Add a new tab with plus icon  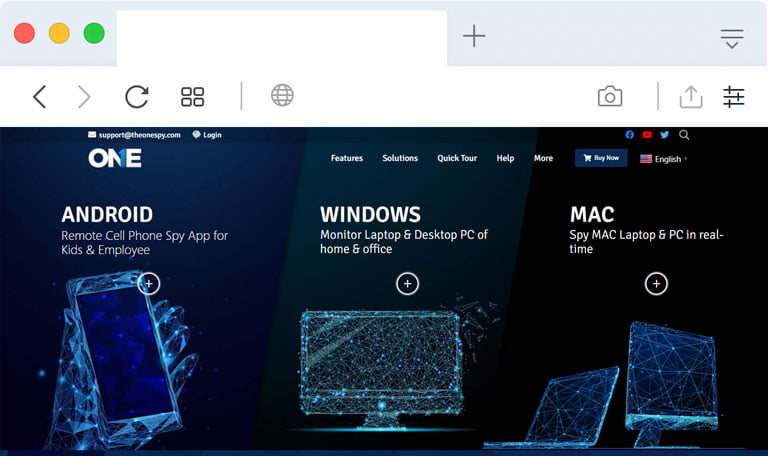coord(474,36)
